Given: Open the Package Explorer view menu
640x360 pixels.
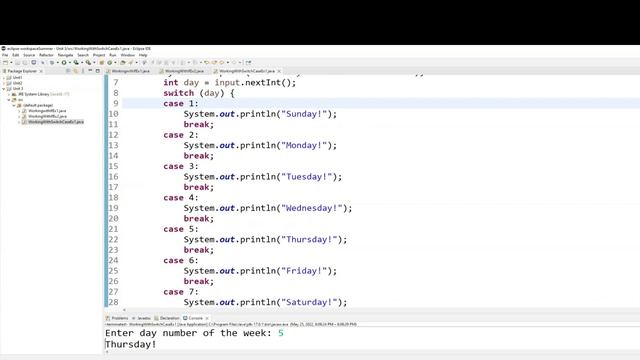Looking at the screenshot, I should pyautogui.click(x=83, y=71).
